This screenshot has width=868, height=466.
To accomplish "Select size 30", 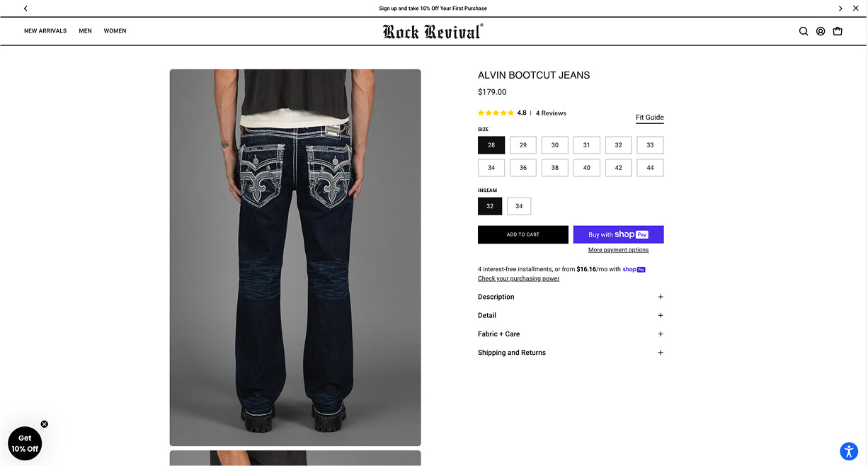I will click(555, 145).
